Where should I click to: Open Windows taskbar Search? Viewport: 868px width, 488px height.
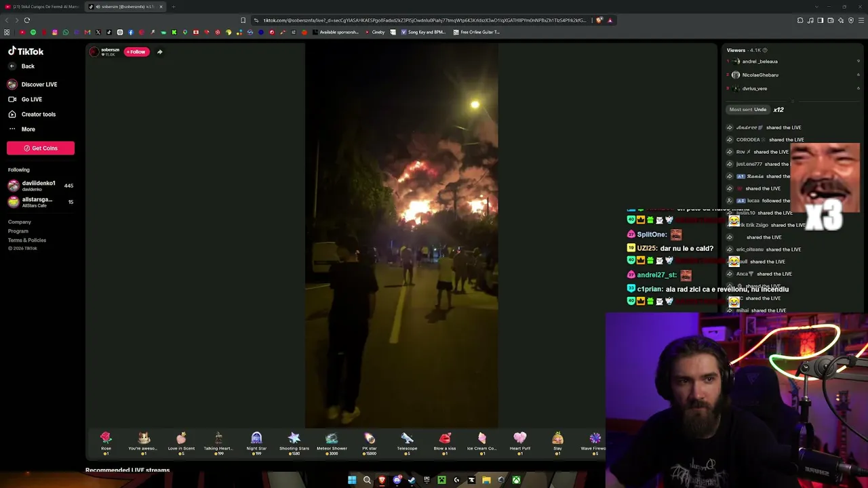tap(367, 481)
